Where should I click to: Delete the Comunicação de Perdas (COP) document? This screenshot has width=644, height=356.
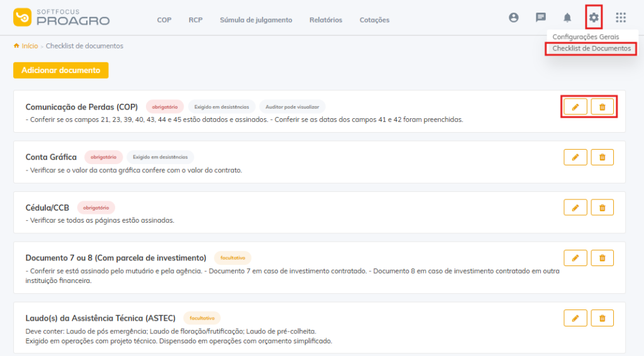pos(602,107)
